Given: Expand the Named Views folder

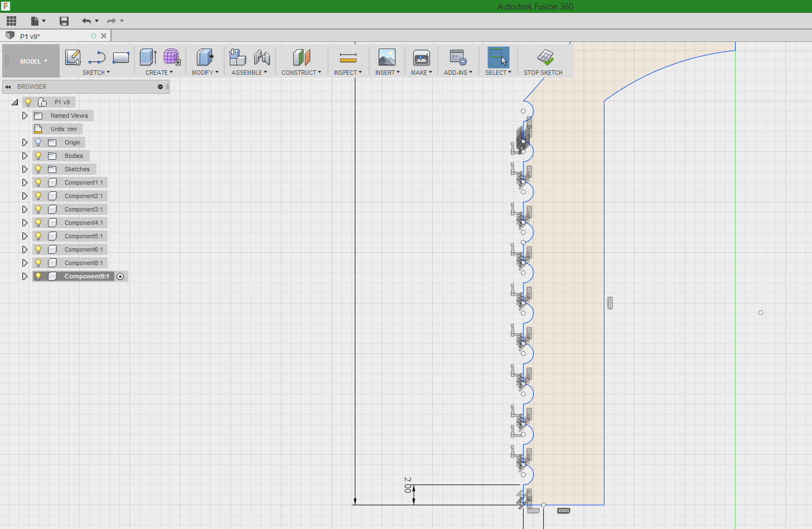Looking at the screenshot, I should (x=25, y=116).
